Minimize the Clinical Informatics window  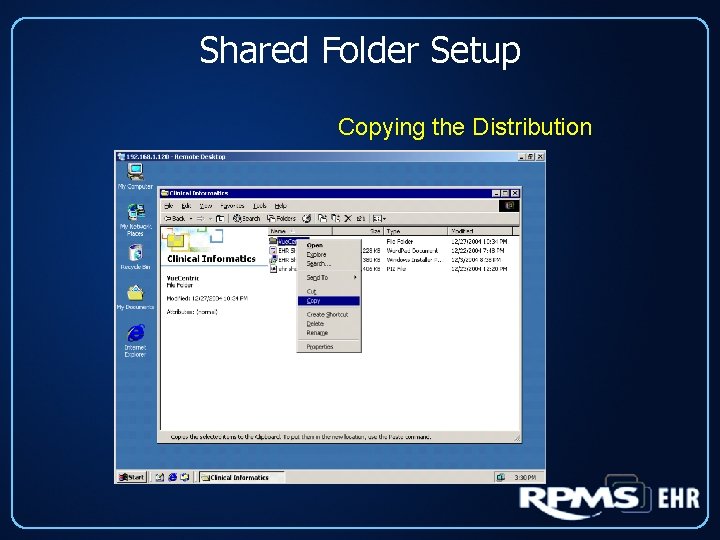[496, 193]
